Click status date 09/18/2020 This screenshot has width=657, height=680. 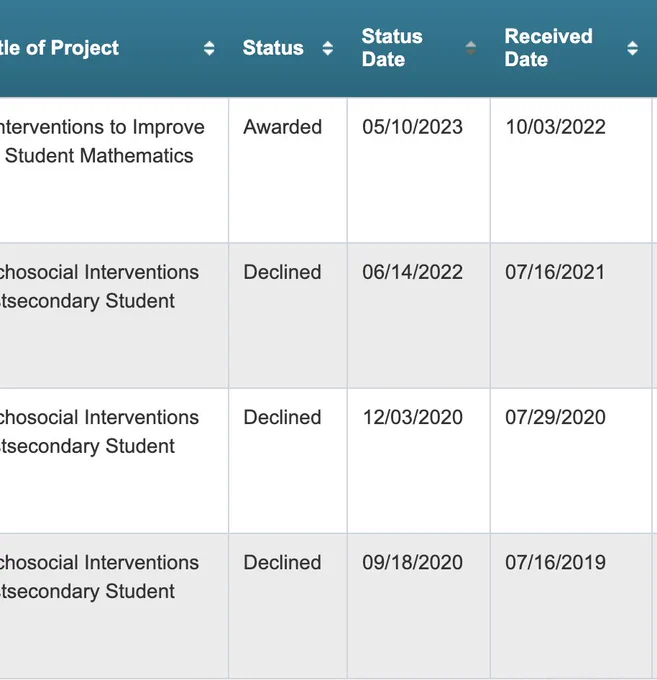(412, 562)
